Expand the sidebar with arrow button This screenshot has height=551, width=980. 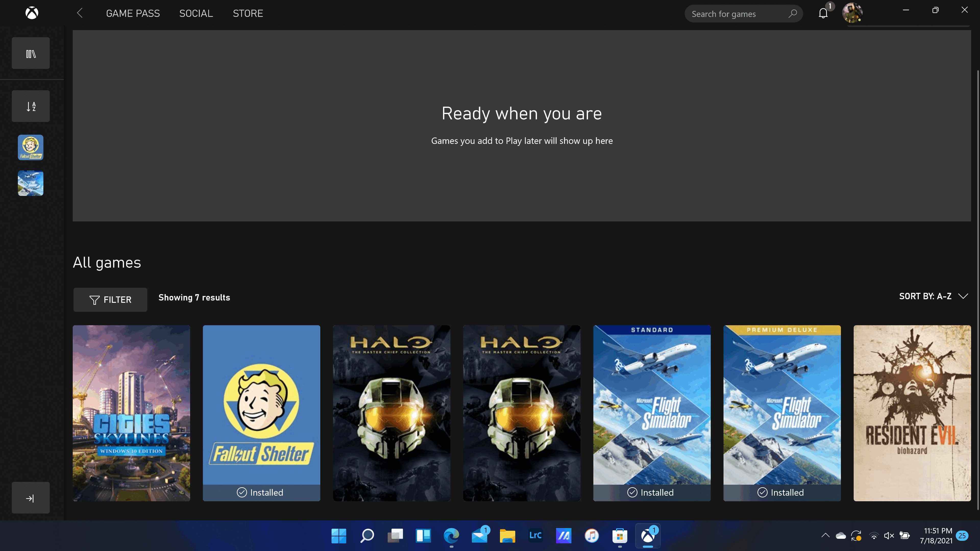click(30, 498)
